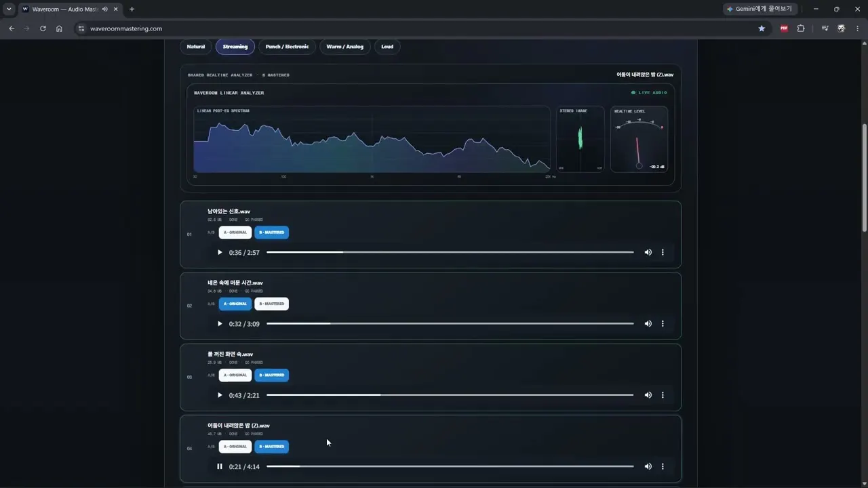Viewport: 868px width, 488px height.
Task: Play the 내온 속에 머문 시간.wav track
Action: click(x=220, y=324)
